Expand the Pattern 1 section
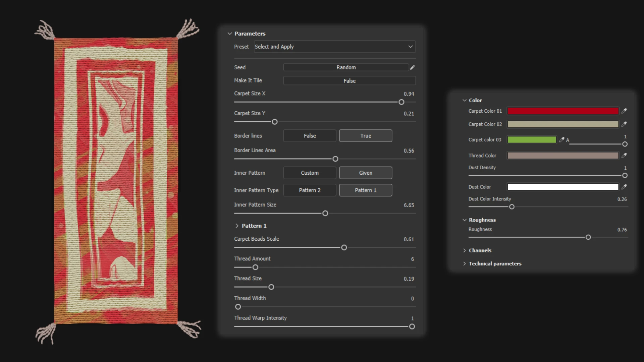The height and width of the screenshot is (362, 644). 237,226
